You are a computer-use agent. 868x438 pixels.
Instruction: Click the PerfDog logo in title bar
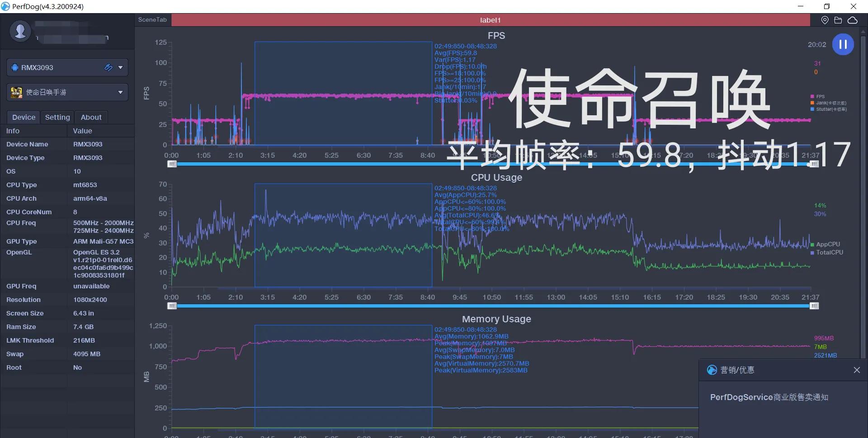point(6,6)
